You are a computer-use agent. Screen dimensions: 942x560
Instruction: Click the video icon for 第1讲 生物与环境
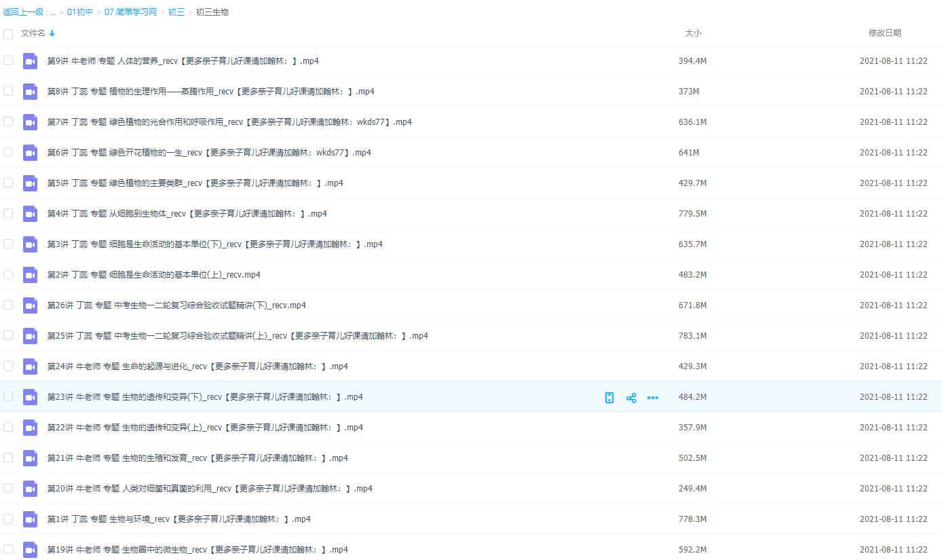coord(30,519)
